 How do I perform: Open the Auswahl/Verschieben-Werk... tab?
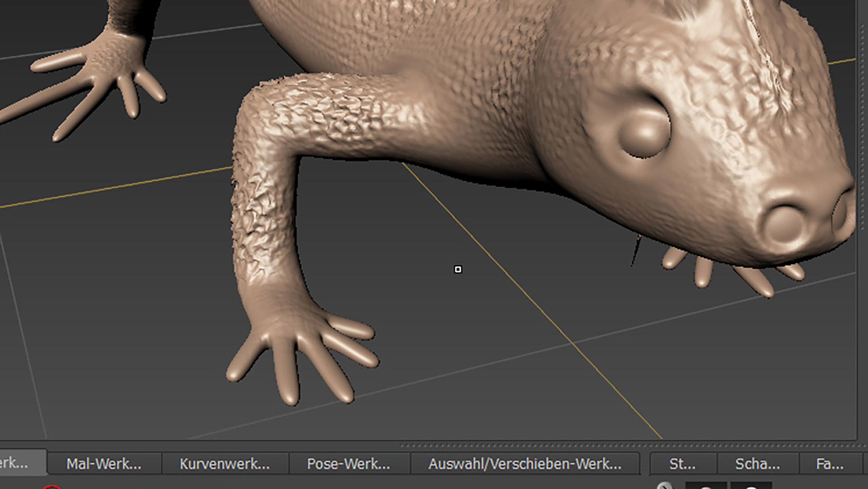click(x=525, y=464)
